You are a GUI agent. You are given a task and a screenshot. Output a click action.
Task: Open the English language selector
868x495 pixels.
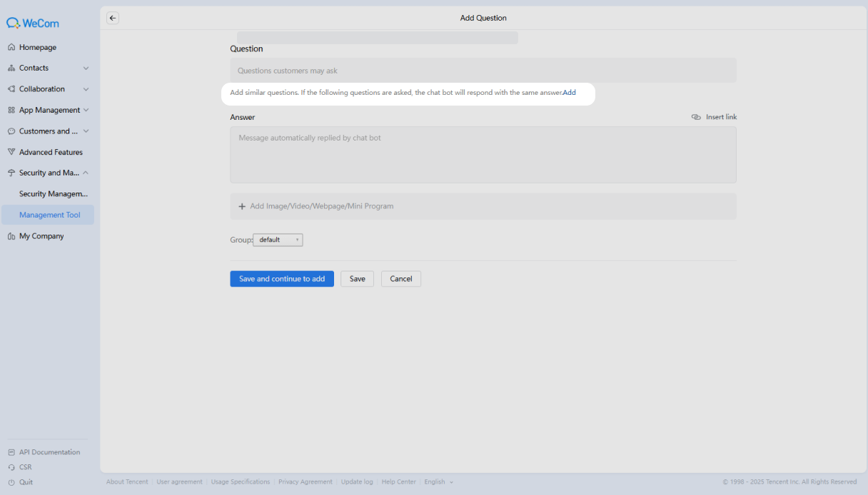tap(438, 482)
